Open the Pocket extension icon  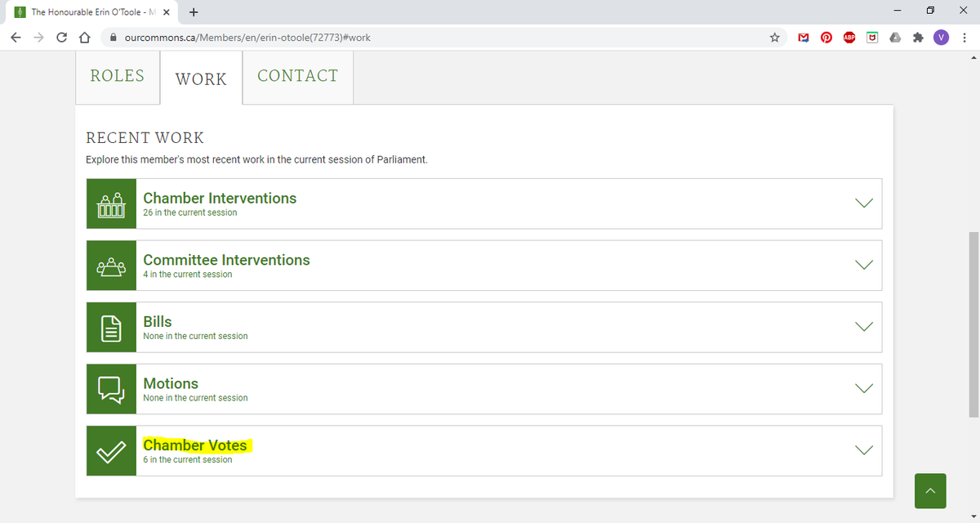[x=871, y=37]
